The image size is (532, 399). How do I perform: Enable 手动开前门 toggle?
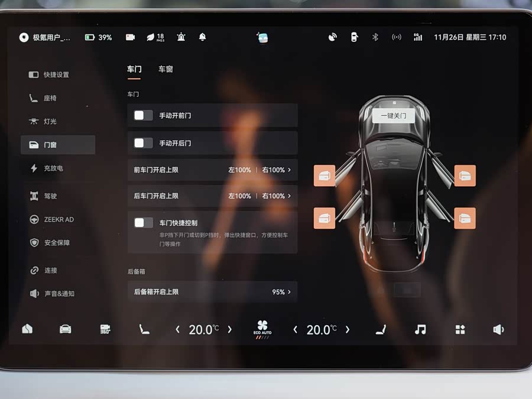tap(143, 115)
